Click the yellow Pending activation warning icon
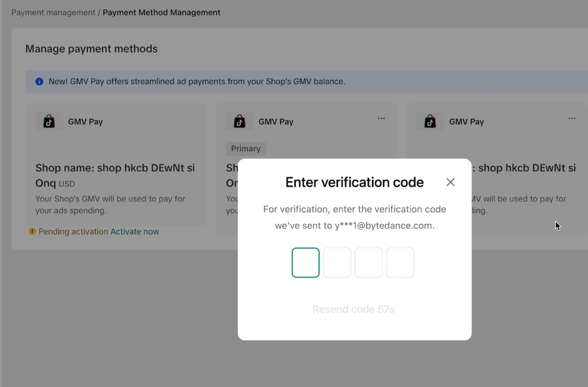Image resolution: width=588 pixels, height=387 pixels. pos(32,231)
